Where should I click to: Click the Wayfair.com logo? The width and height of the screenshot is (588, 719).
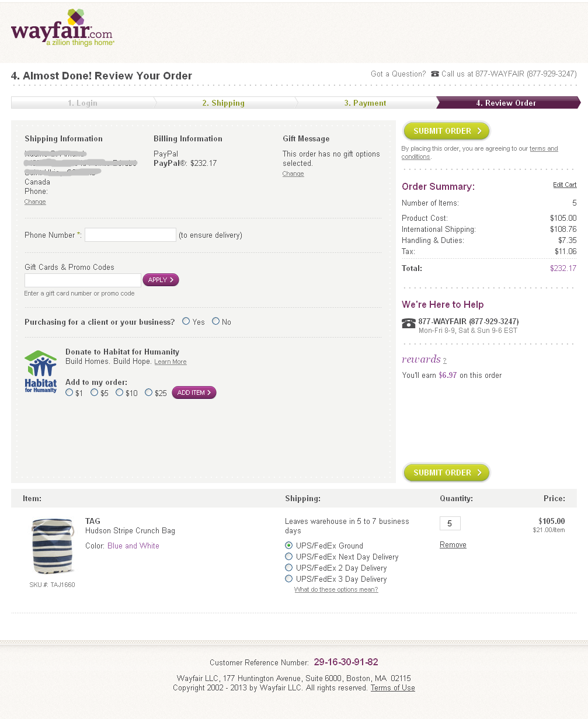click(62, 27)
